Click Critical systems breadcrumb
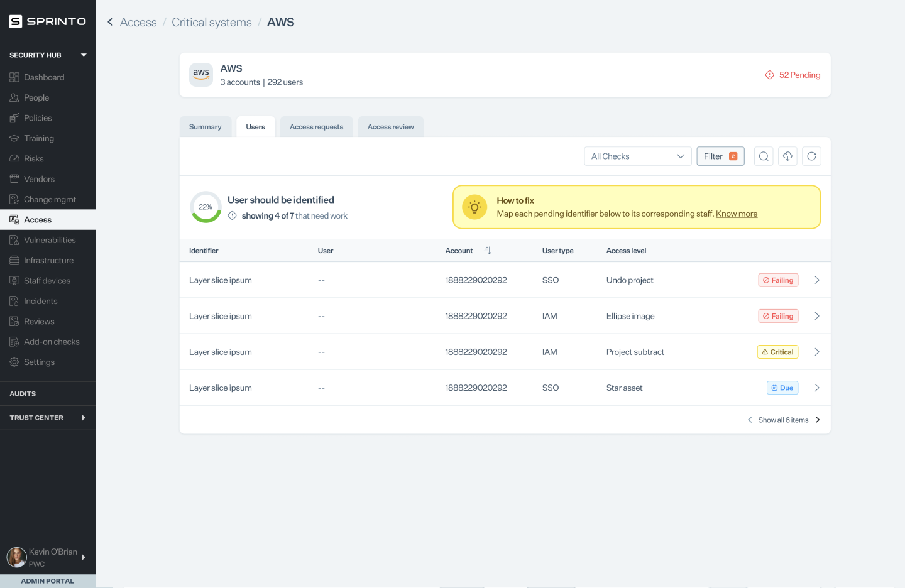The height and width of the screenshot is (588, 905). coord(212,22)
